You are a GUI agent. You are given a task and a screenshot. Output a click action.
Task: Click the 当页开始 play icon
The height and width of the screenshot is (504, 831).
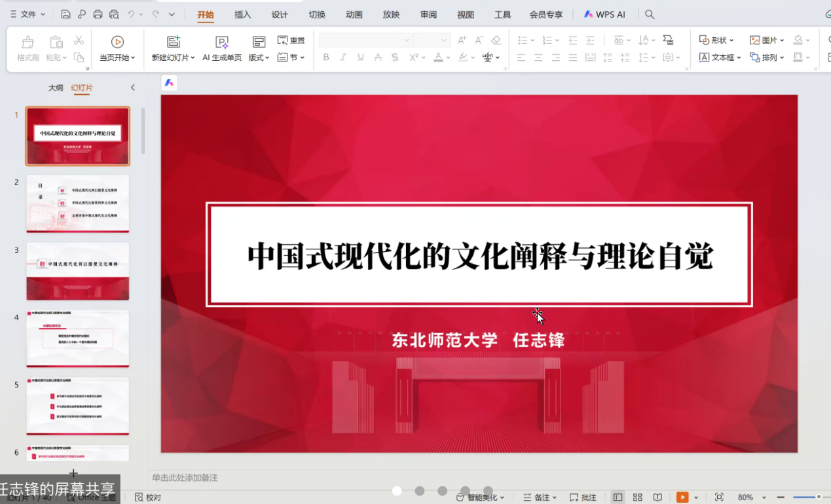point(117,42)
